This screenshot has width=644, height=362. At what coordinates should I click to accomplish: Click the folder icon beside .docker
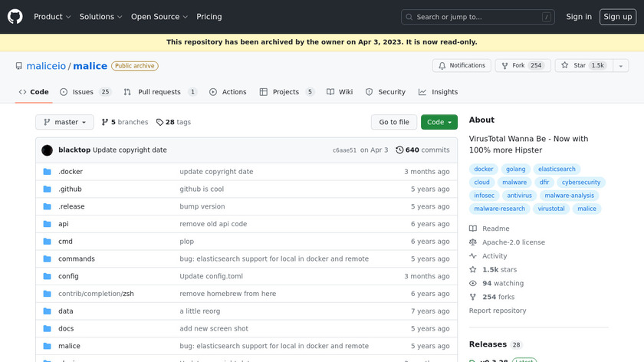(48, 172)
